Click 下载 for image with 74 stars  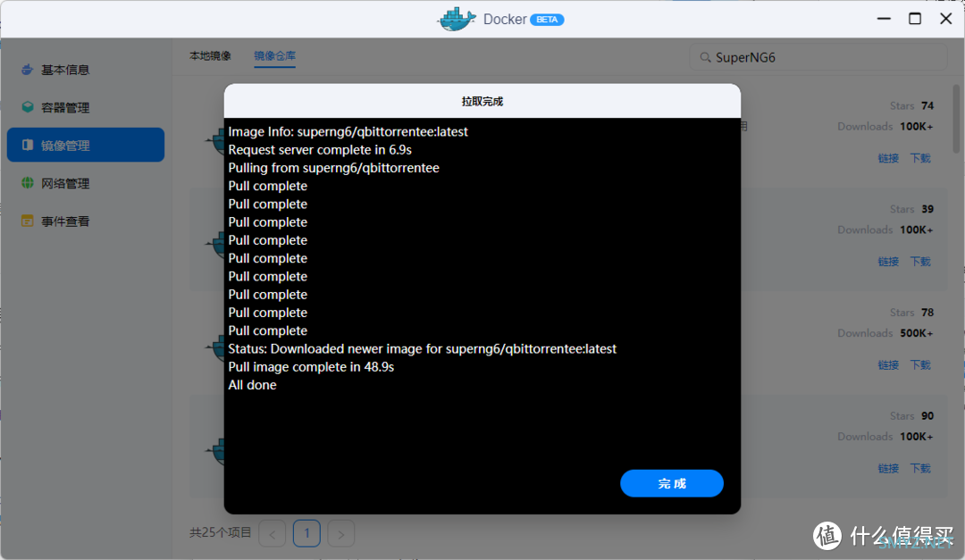(920, 158)
